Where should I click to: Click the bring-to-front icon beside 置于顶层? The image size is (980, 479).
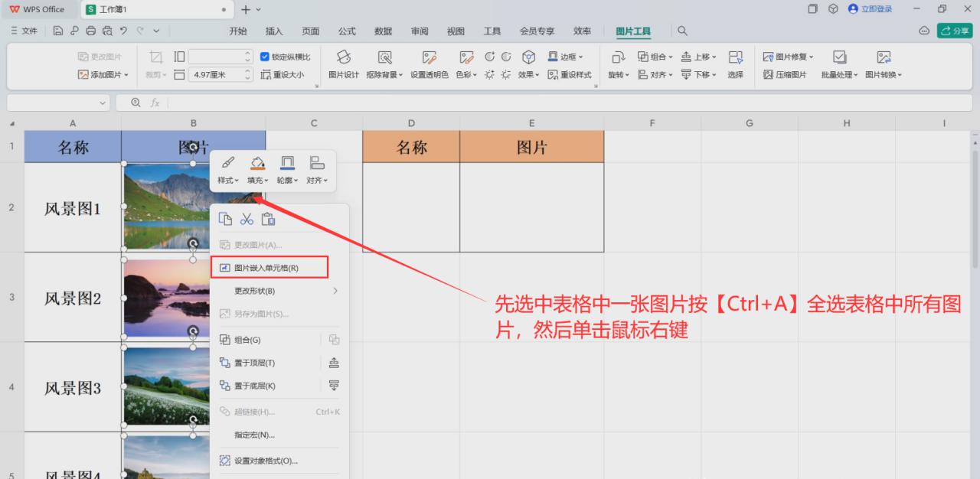(334, 363)
